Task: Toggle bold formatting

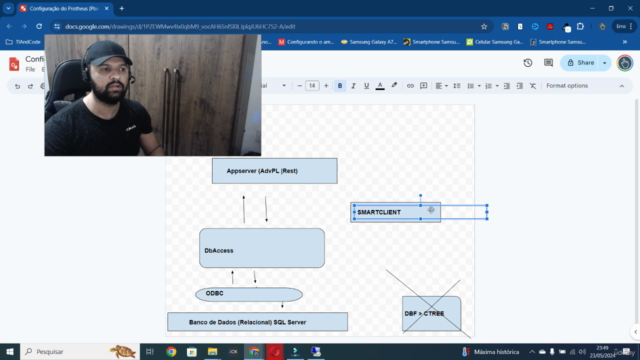Action: click(x=340, y=86)
